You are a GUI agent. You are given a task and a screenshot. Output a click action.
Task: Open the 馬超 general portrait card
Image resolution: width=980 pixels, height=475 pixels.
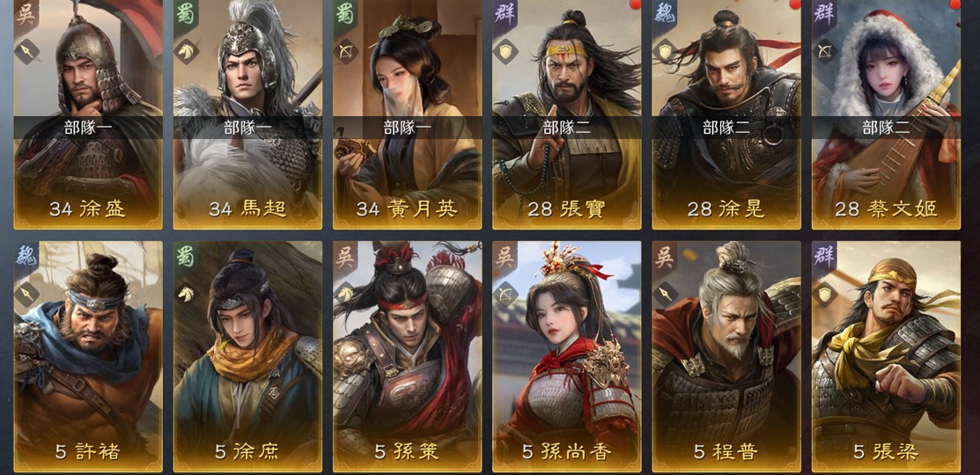point(247,114)
